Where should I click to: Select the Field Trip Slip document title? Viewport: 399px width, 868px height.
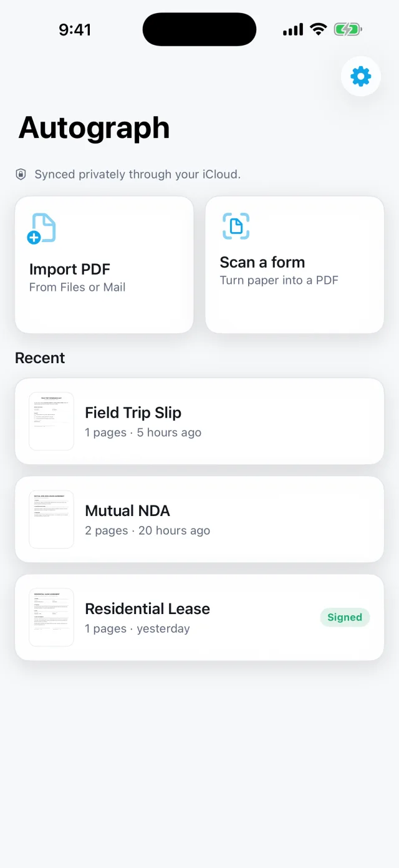[x=133, y=412]
